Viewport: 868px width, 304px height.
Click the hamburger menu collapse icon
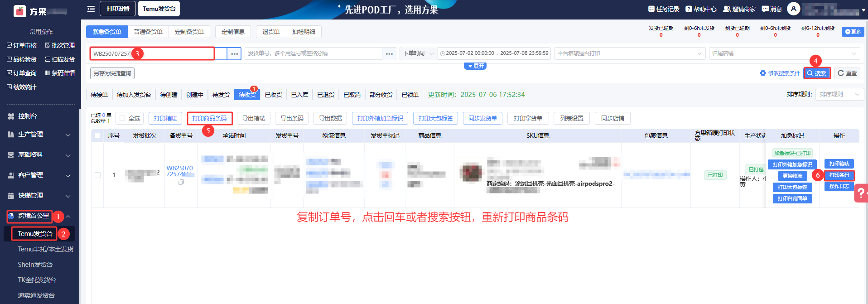pyautogui.click(x=91, y=9)
